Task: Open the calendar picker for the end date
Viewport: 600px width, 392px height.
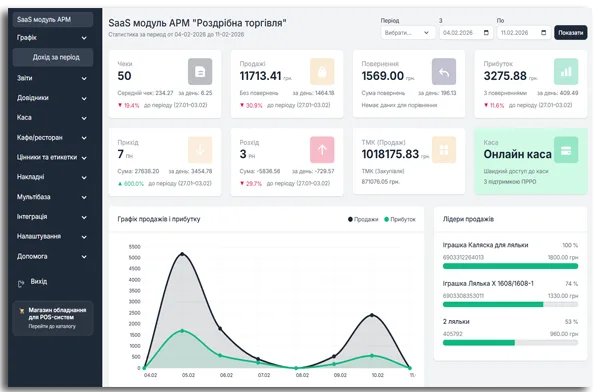Action: [x=543, y=33]
